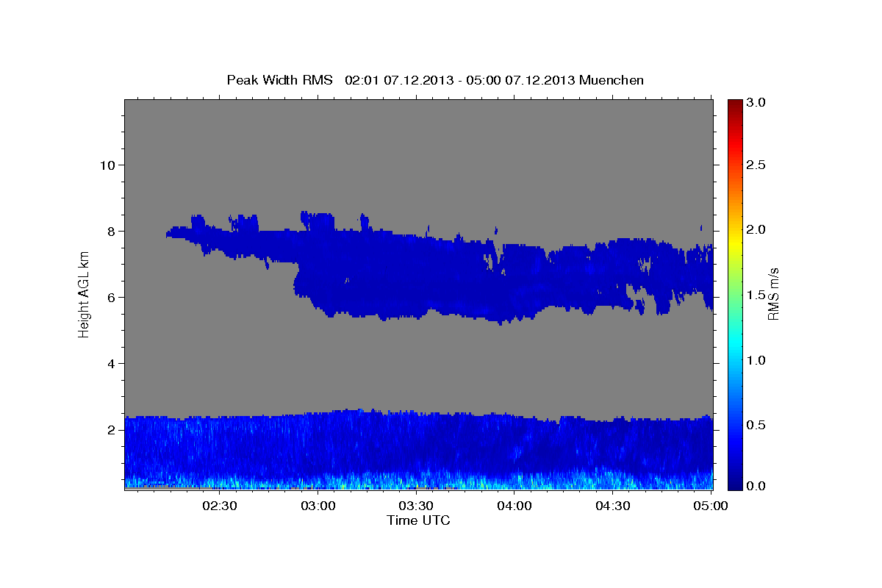Click the height axis label 2

tap(111, 430)
